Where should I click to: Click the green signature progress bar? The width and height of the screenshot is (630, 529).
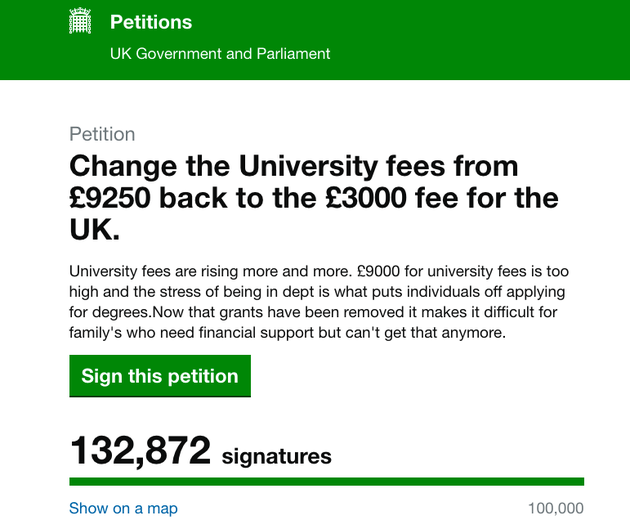tap(327, 482)
